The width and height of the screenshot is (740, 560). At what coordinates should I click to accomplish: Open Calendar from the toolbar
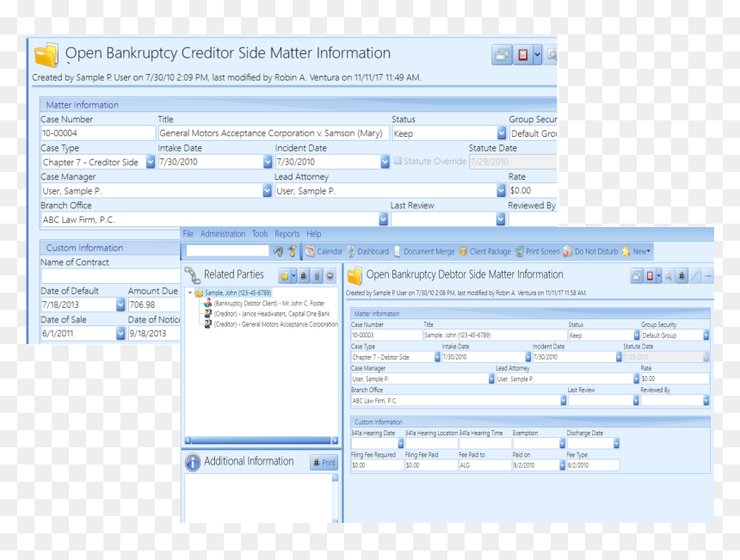[324, 251]
